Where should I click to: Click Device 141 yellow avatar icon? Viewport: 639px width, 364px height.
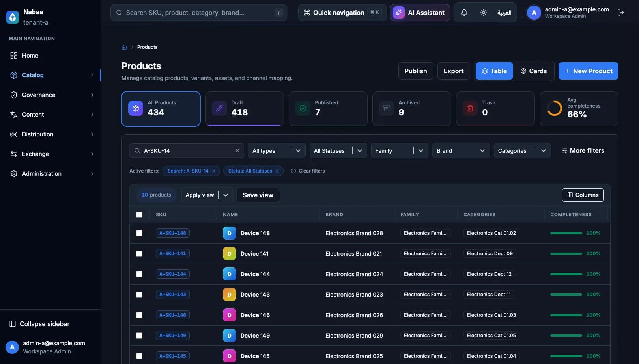(230, 254)
